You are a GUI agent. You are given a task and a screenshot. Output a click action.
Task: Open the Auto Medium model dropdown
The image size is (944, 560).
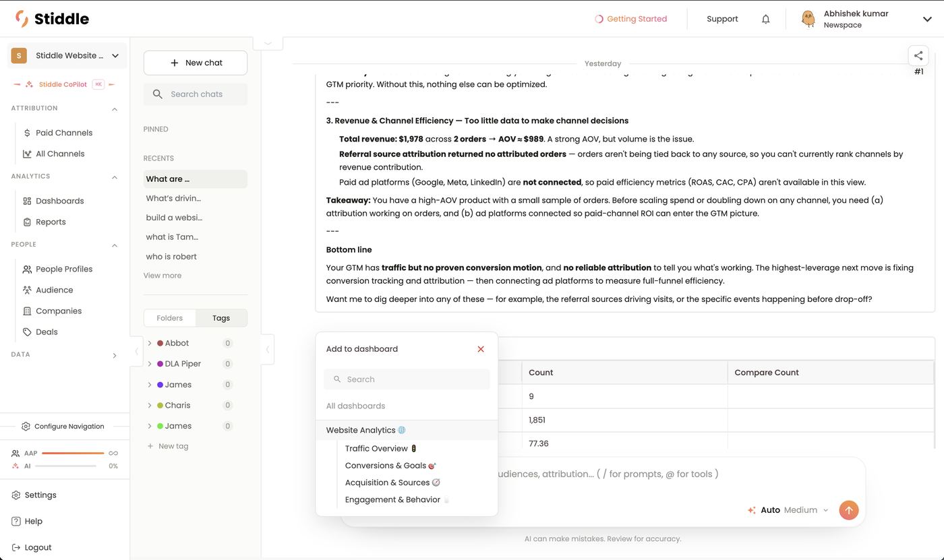click(x=788, y=510)
